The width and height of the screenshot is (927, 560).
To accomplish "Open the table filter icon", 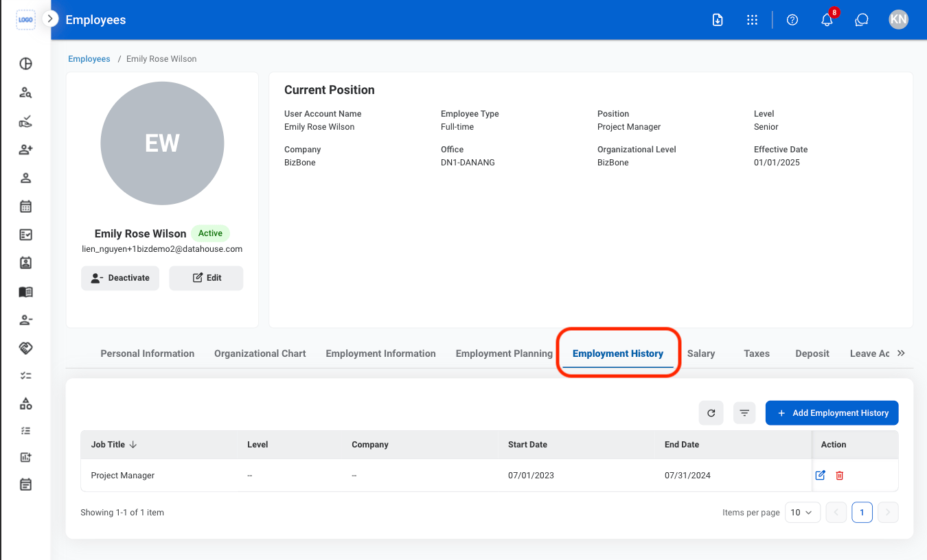I will [x=744, y=413].
